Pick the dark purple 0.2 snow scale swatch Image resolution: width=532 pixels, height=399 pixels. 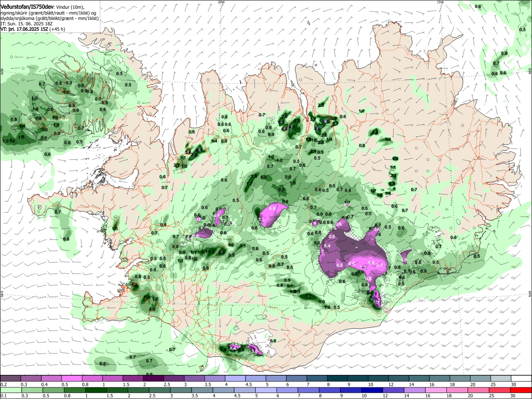[10, 379]
